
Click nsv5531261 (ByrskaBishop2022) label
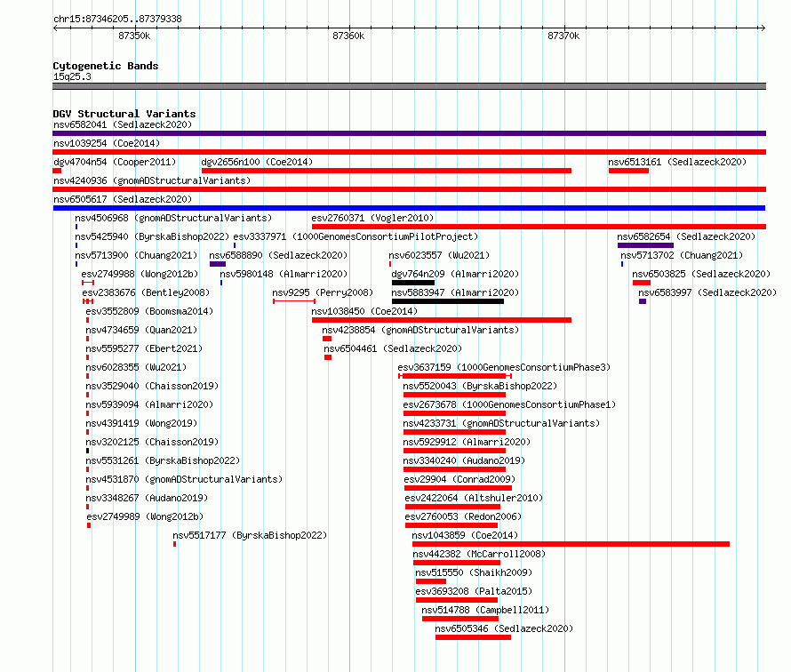click(163, 460)
